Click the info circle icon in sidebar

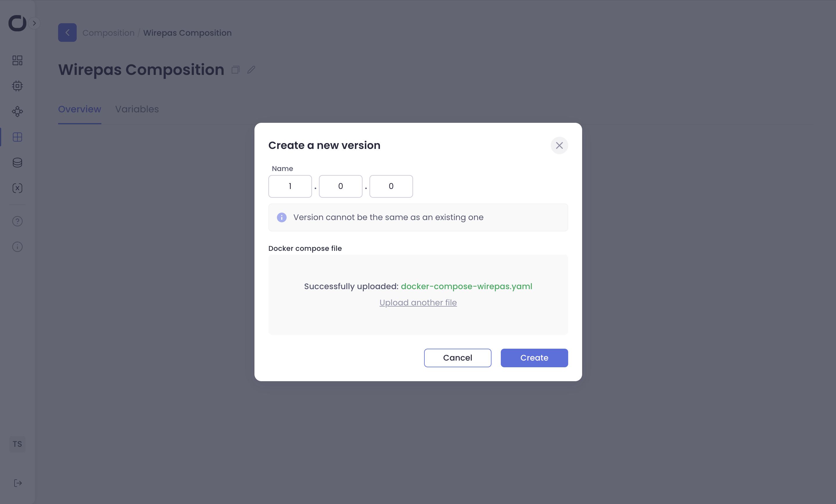tap(17, 247)
